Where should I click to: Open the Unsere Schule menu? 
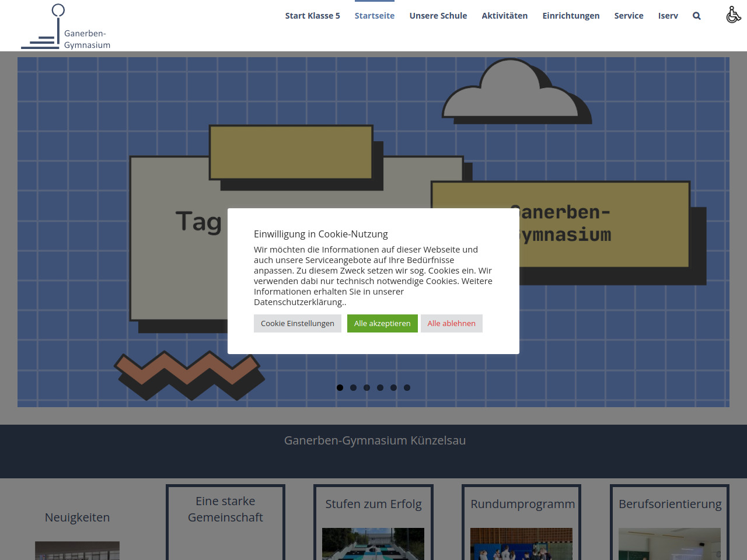pyautogui.click(x=438, y=16)
